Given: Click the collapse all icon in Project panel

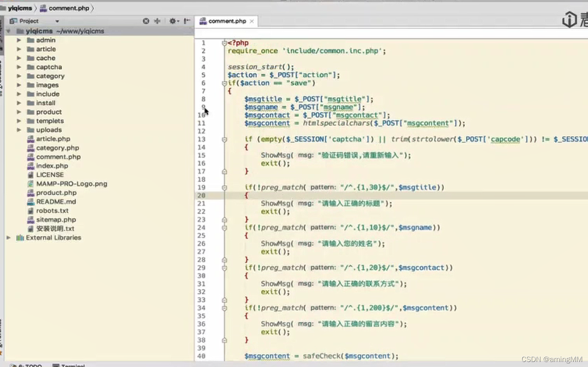Looking at the screenshot, I should click(157, 21).
